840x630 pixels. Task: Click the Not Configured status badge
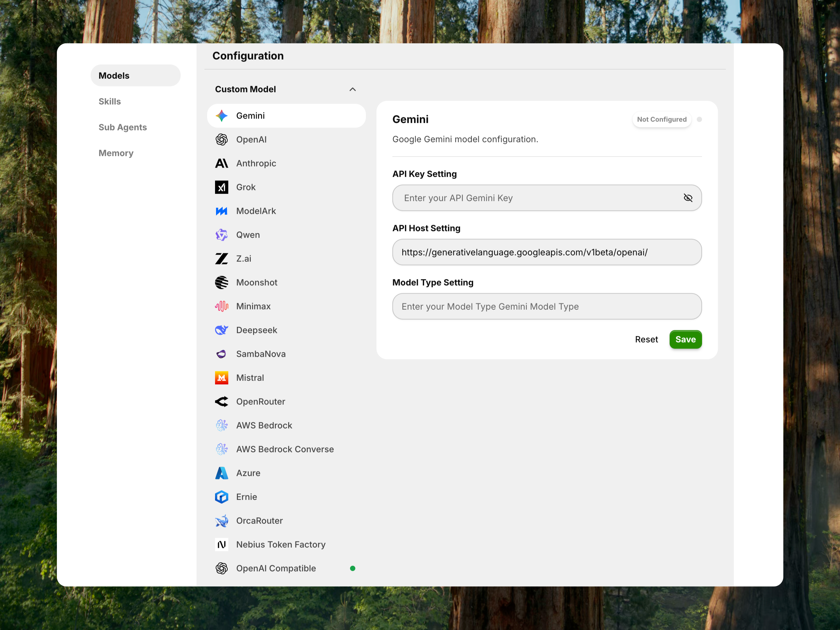coord(662,120)
